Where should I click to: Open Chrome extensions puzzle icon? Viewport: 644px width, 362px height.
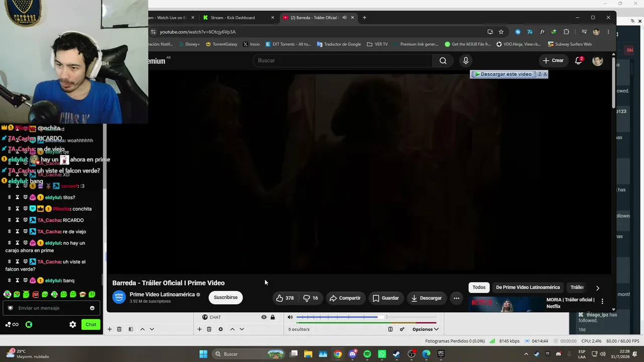click(567, 32)
